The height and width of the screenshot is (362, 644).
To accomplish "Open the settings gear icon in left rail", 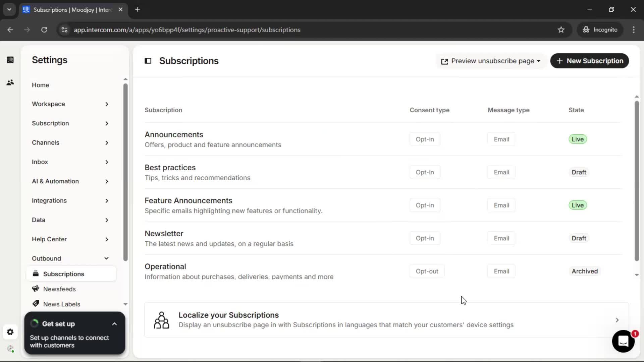I will (x=10, y=332).
